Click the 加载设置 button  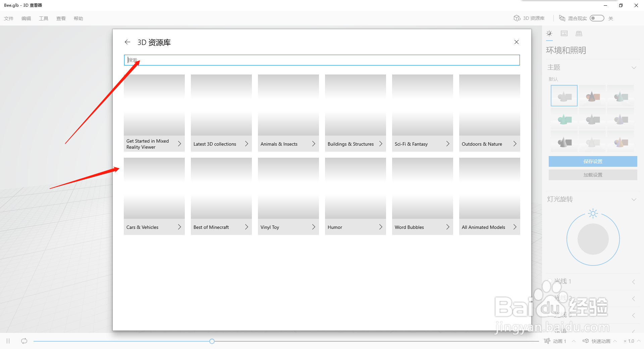[593, 175]
